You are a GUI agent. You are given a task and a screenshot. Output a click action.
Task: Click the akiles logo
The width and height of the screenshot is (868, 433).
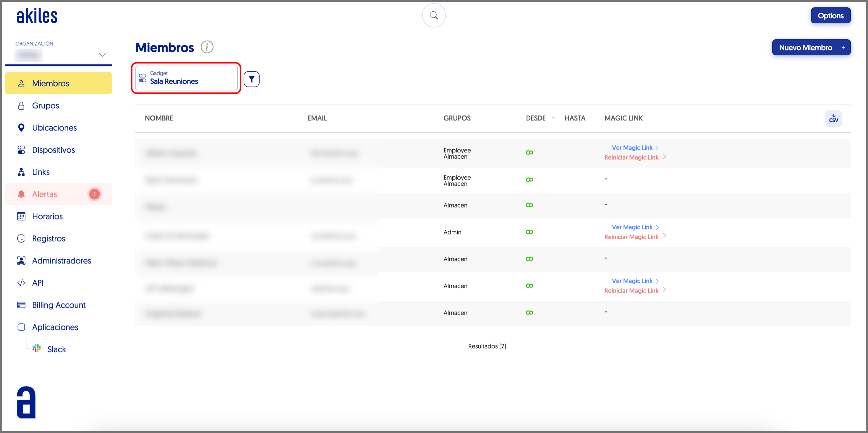(37, 16)
